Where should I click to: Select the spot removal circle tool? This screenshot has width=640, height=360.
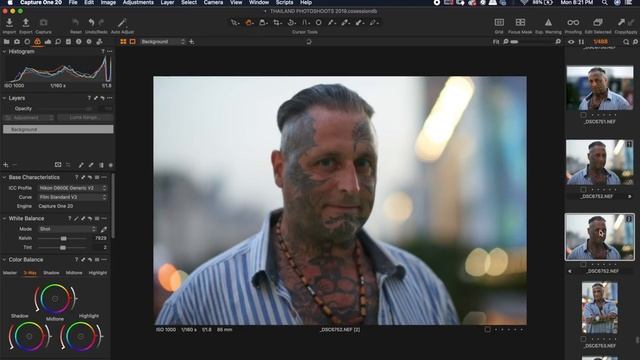point(318,23)
